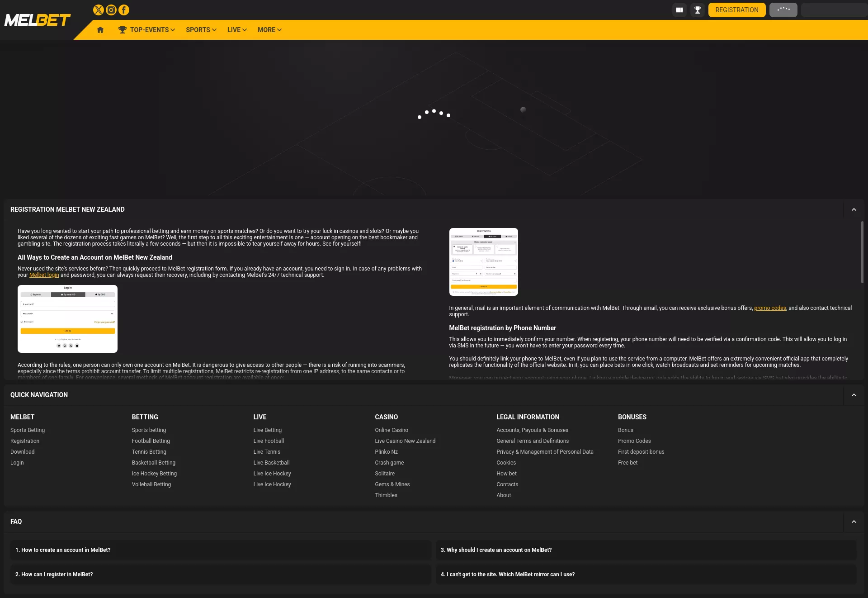The width and height of the screenshot is (868, 598).
Task: Open the MelBet X (Twitter) page
Action: pos(98,10)
